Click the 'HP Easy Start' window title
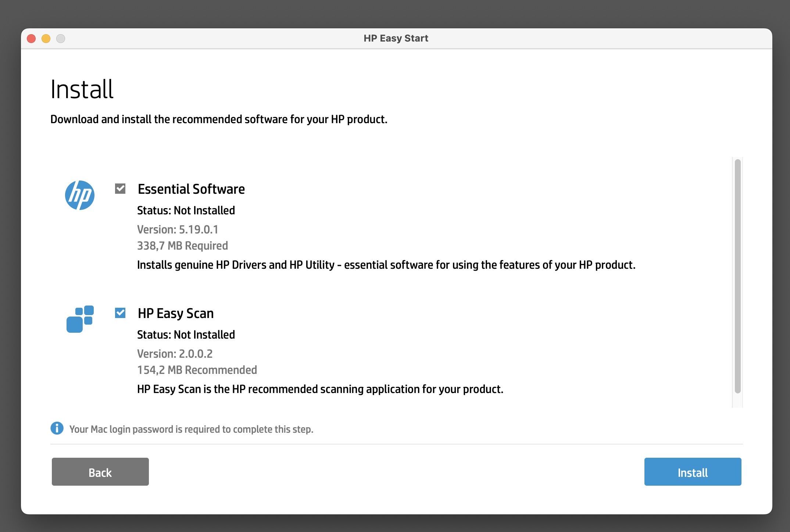 tap(396, 38)
